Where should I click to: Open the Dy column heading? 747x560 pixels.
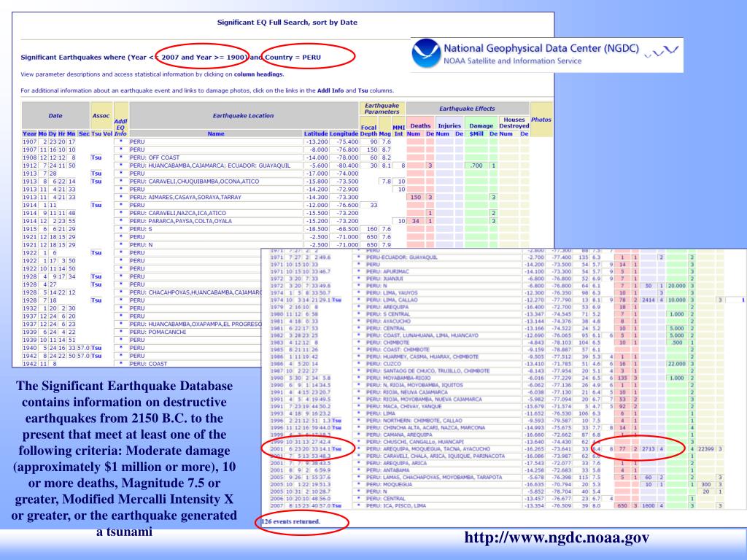pyautogui.click(x=53, y=134)
